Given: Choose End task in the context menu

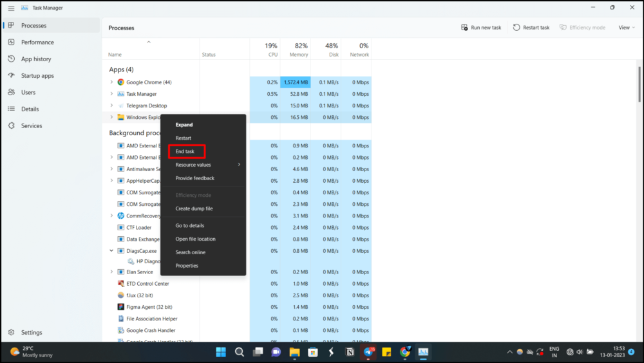Looking at the screenshot, I should point(185,151).
